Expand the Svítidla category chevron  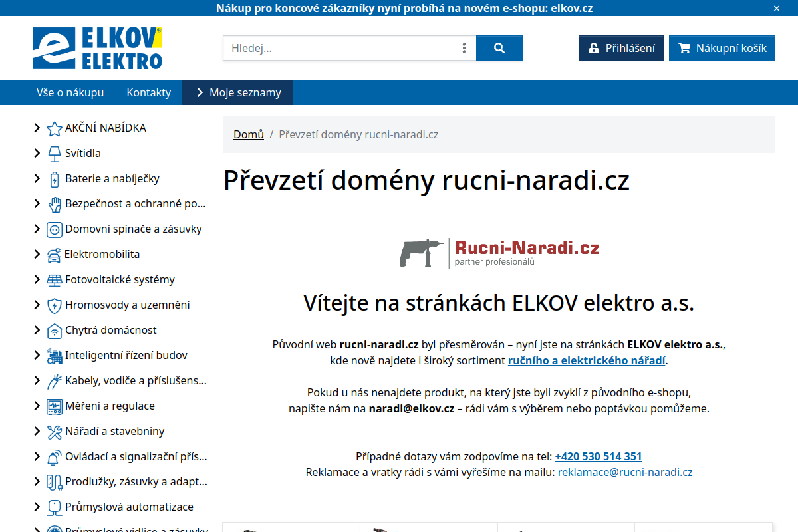[37, 153]
